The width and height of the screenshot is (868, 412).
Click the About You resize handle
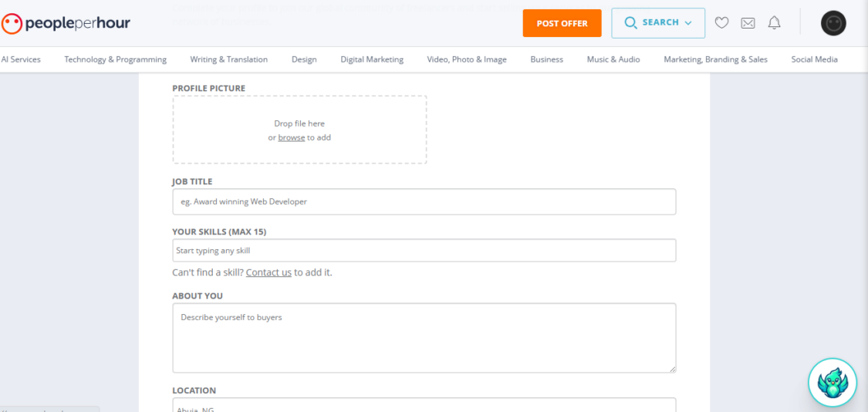pyautogui.click(x=672, y=369)
